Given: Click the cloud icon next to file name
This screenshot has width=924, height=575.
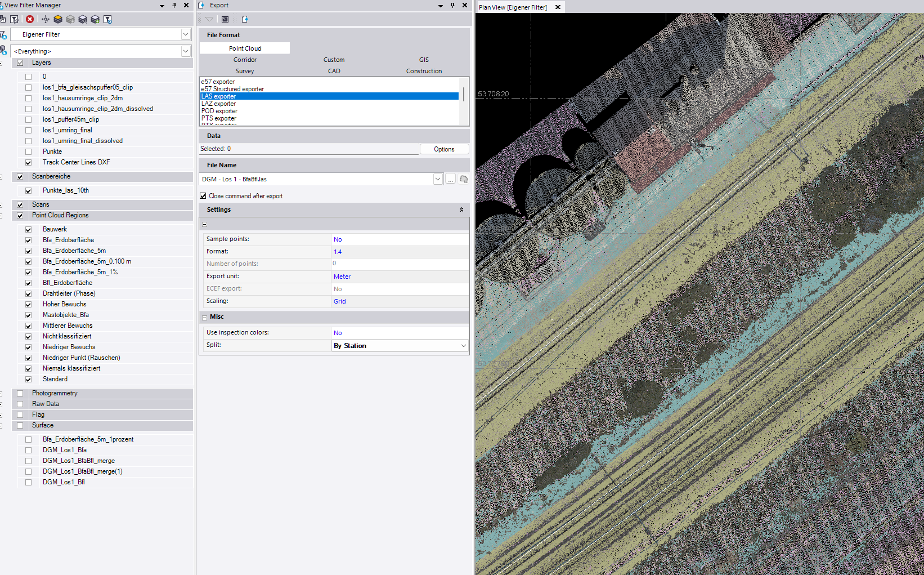Looking at the screenshot, I should [x=464, y=179].
